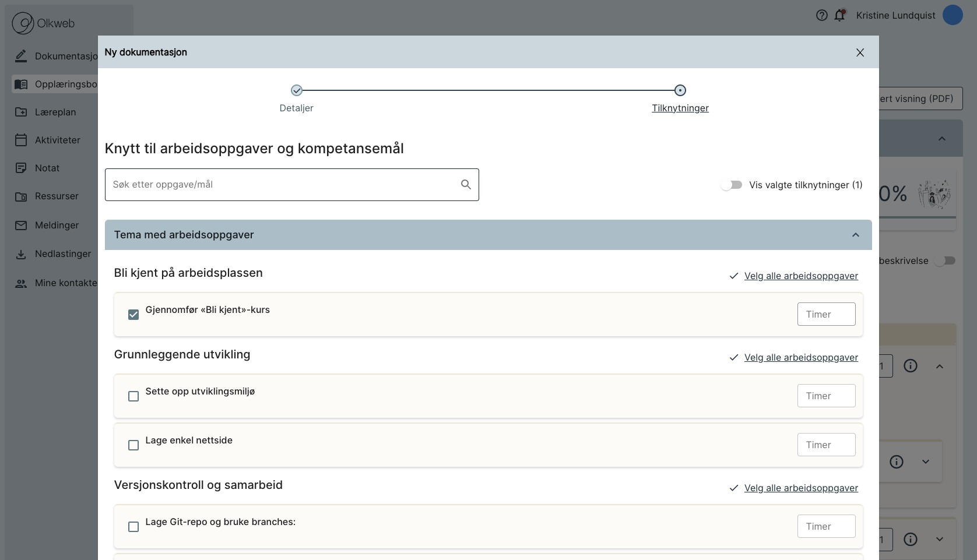Click the Notat note icon
The width and height of the screenshot is (977, 560).
click(x=21, y=168)
